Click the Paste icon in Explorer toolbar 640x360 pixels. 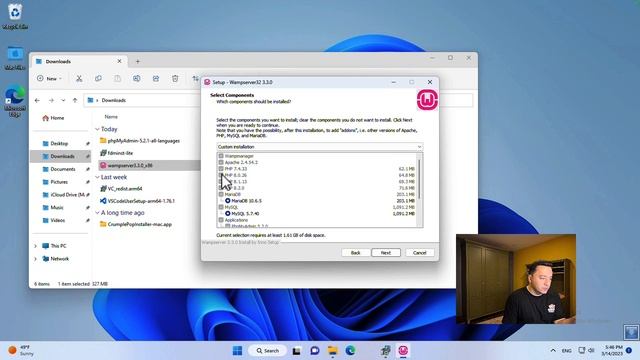click(117, 78)
